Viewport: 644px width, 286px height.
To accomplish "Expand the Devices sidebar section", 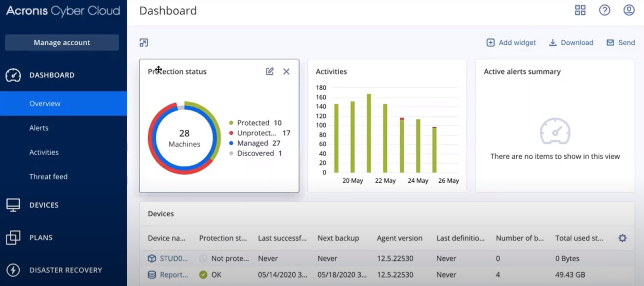I will coord(44,205).
